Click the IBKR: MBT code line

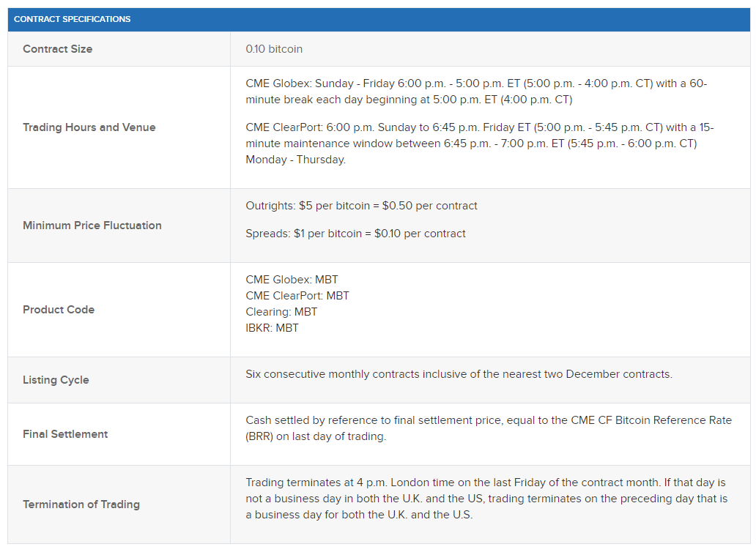(272, 328)
